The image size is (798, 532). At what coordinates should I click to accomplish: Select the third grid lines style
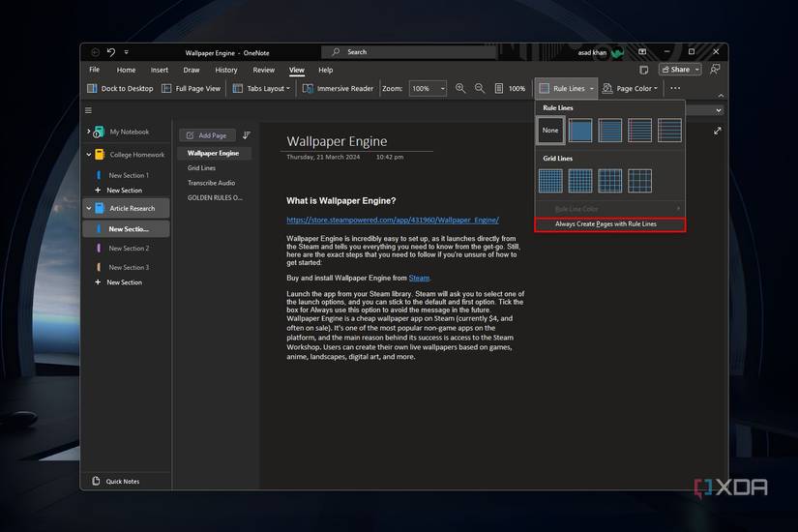click(609, 181)
